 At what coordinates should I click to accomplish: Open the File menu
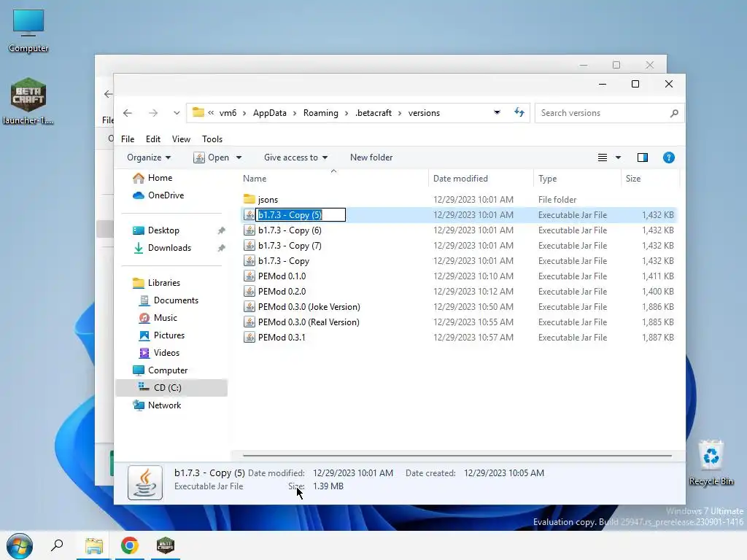click(x=128, y=139)
